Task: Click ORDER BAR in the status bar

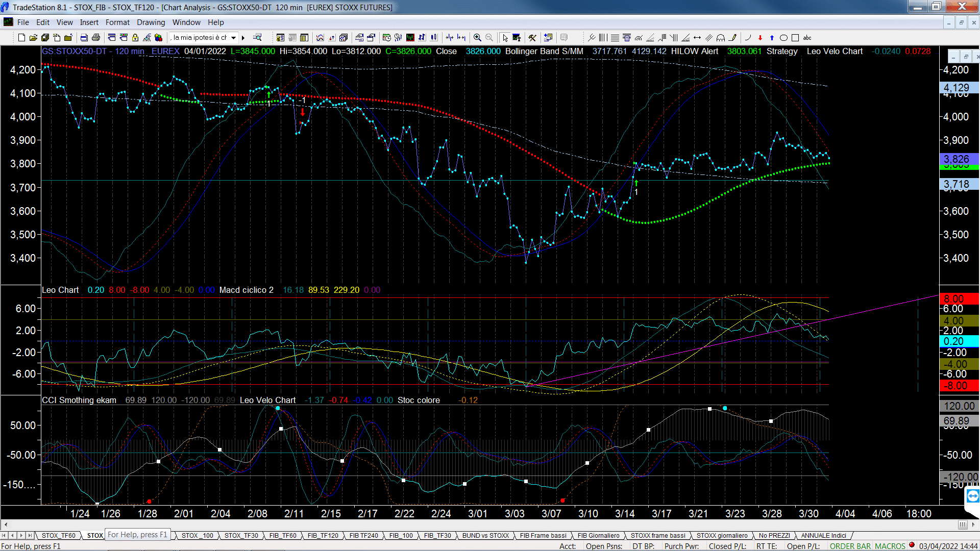Action: pyautogui.click(x=850, y=546)
